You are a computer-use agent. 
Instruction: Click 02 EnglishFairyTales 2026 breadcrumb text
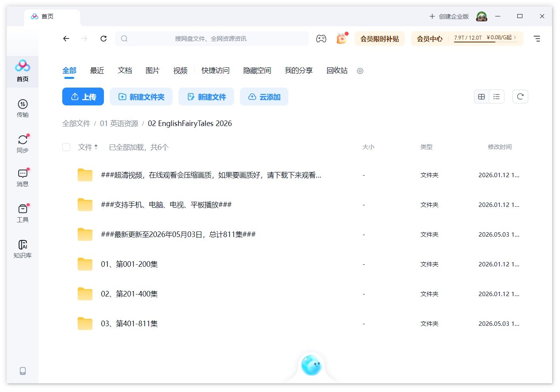coord(190,123)
